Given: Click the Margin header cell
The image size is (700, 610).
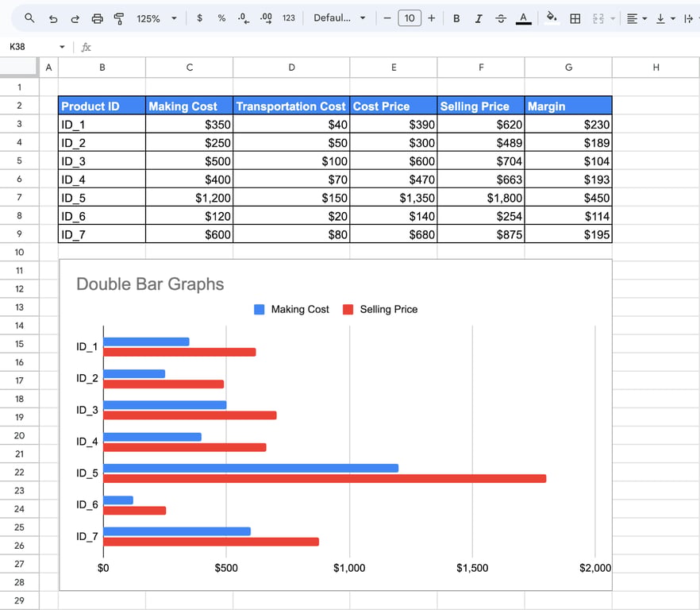Looking at the screenshot, I should 568,106.
